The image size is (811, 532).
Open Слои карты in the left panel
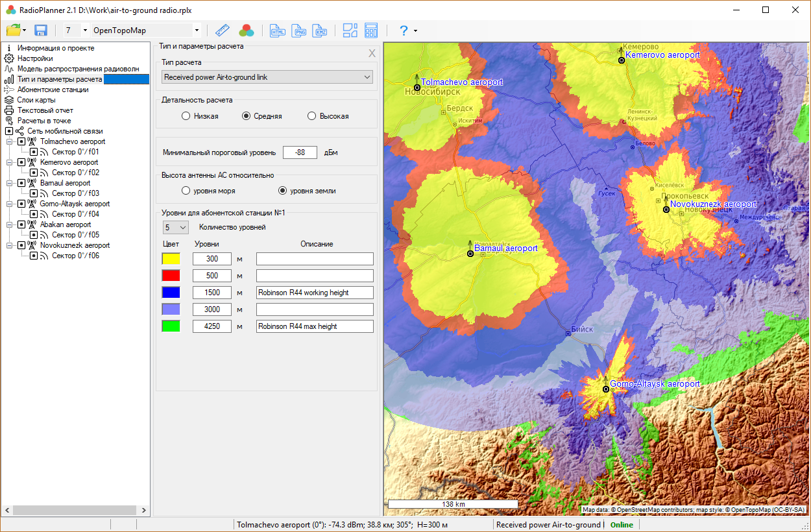pos(36,100)
